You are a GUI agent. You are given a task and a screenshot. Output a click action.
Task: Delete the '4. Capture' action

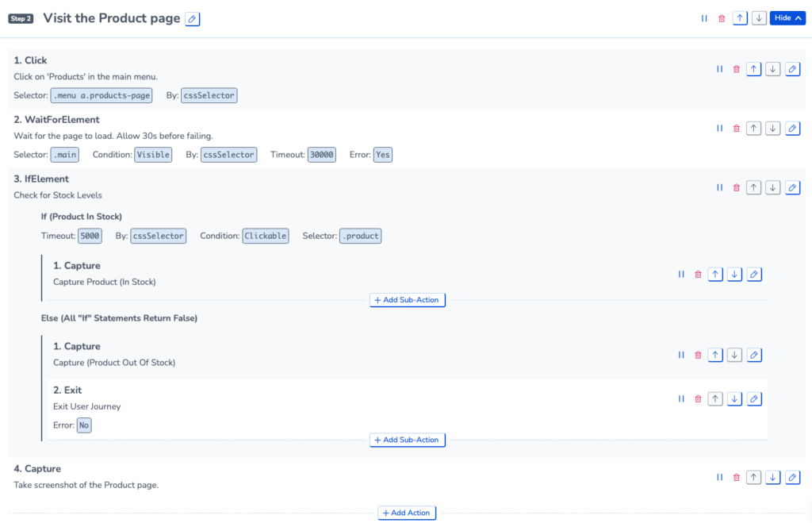[737, 478]
